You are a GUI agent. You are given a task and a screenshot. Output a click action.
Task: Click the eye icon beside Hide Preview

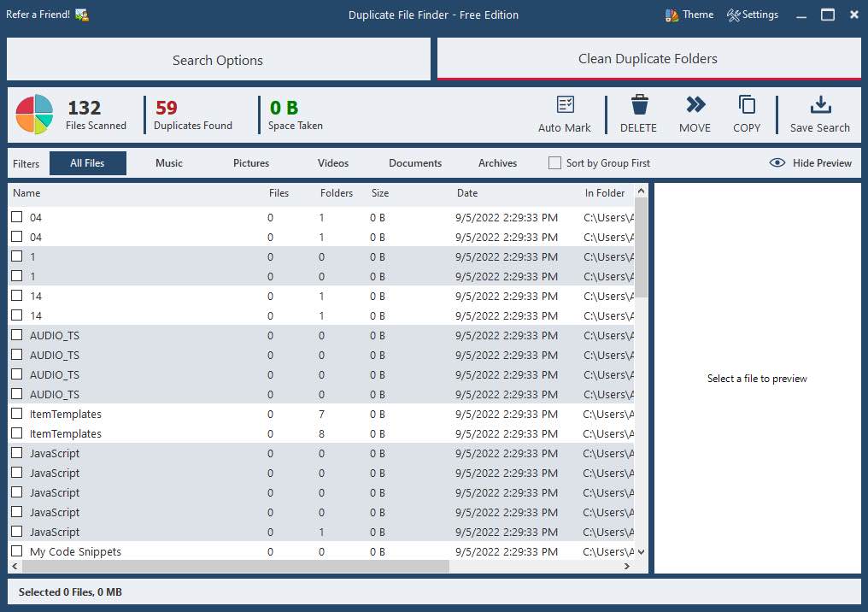[777, 163]
